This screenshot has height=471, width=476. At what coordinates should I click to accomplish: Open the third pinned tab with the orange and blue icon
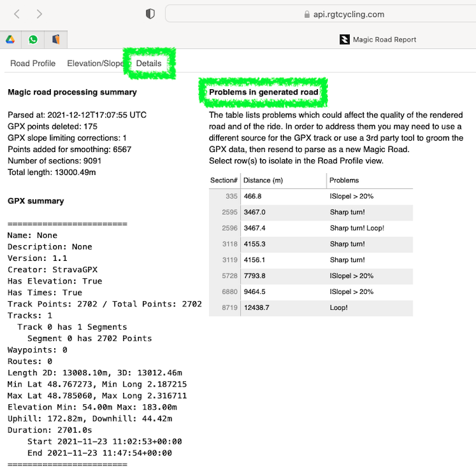click(x=56, y=40)
